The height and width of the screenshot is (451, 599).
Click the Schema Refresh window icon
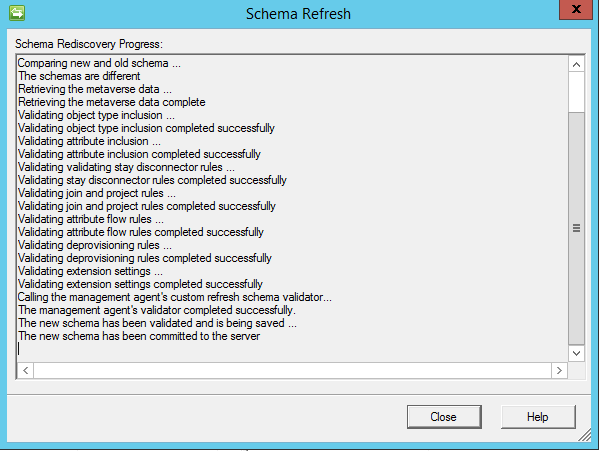[x=17, y=13]
